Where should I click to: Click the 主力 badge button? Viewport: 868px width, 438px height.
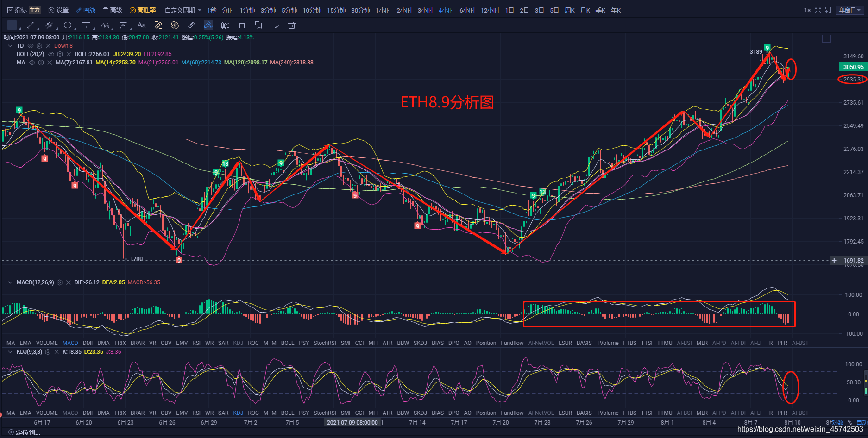point(35,10)
